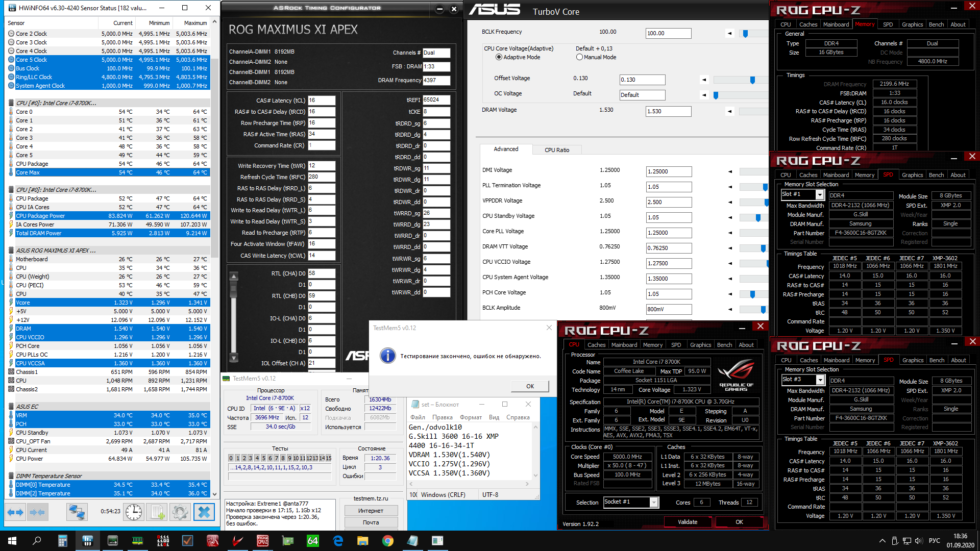980x551 pixels.
Task: Click HWiNFO log file with plus icon
Action: [158, 512]
